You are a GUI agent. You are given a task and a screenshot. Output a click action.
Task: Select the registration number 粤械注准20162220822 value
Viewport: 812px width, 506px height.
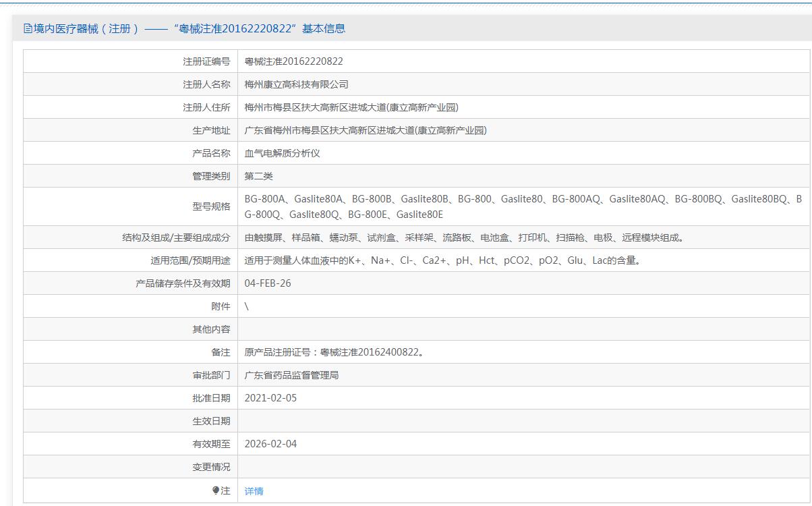pos(293,61)
